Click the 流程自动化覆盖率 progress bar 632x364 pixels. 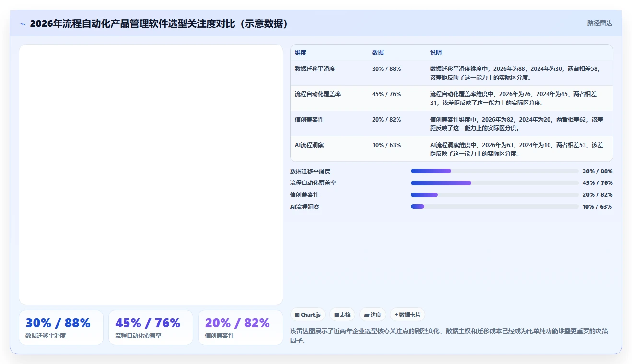tap(495, 183)
